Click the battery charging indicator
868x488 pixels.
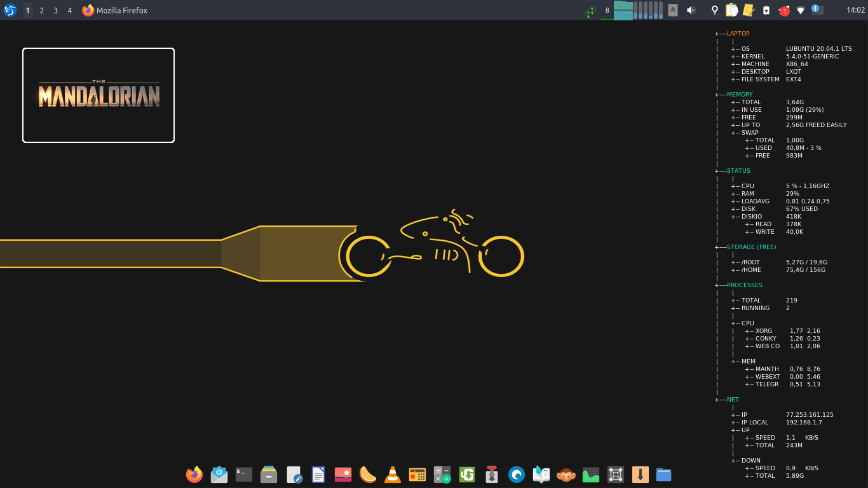coord(766,10)
